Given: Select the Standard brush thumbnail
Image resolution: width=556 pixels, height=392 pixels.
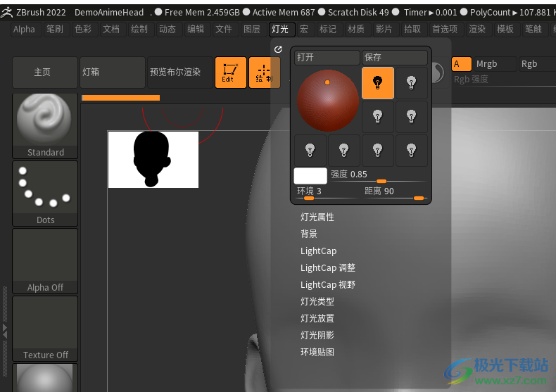Looking at the screenshot, I should 45,125.
